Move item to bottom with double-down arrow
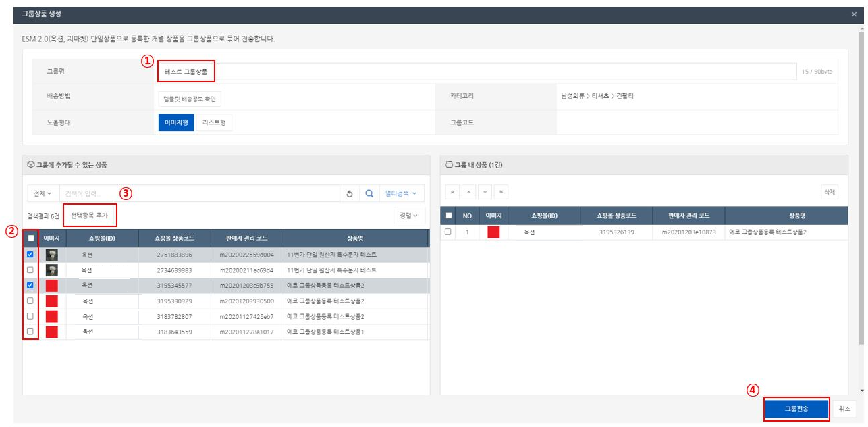The width and height of the screenshot is (868, 427). coord(501,193)
